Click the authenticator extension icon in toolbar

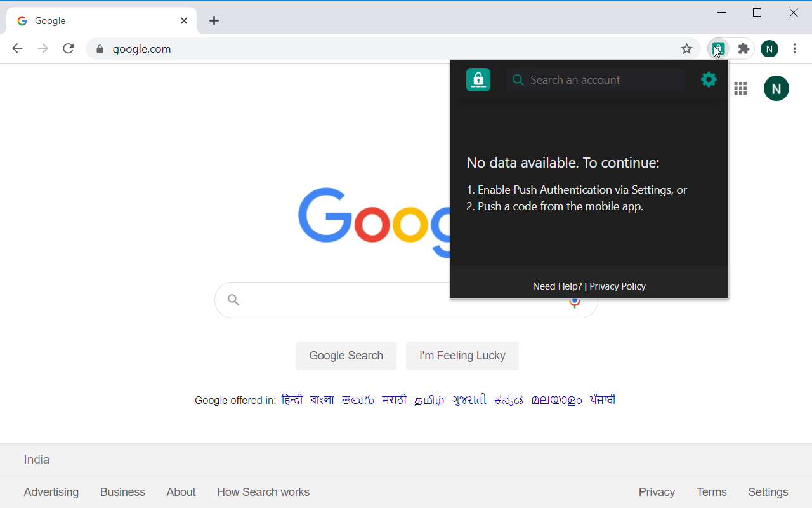click(x=718, y=49)
